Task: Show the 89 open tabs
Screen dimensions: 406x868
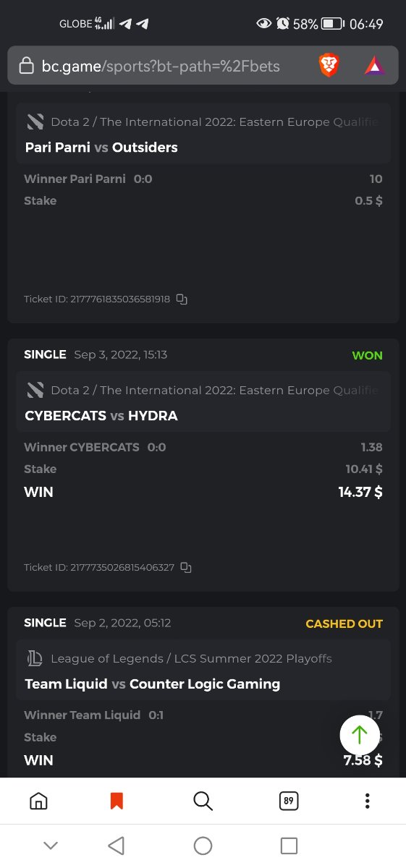Action: 289,801
